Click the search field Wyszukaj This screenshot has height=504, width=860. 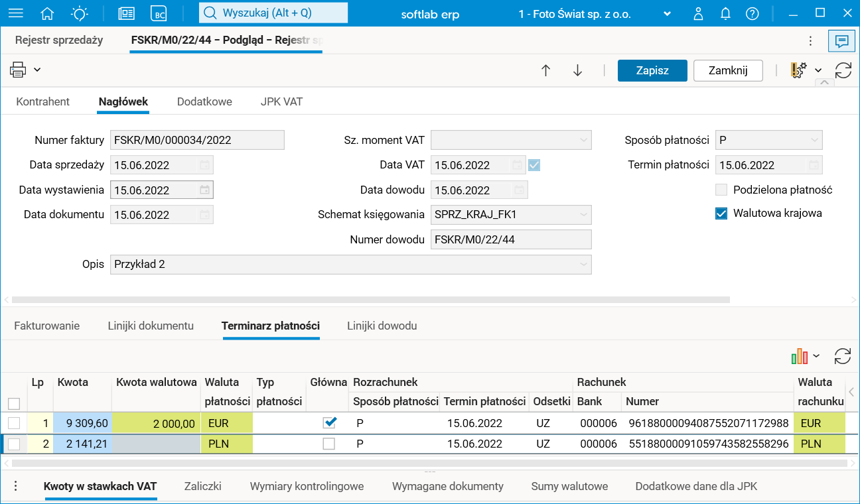pos(273,13)
